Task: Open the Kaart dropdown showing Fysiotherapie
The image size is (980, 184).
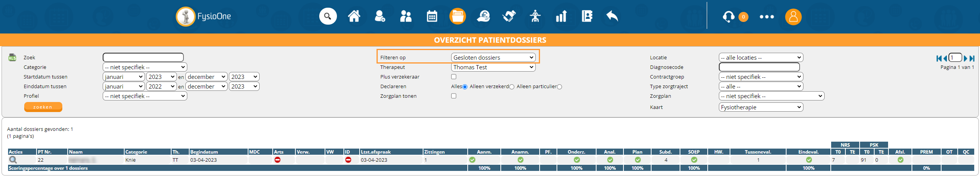Action: (x=761, y=107)
